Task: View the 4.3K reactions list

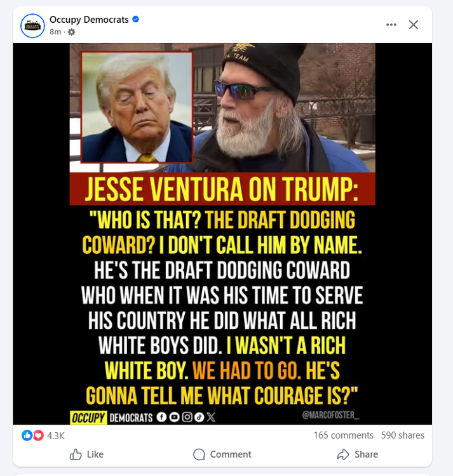Action: click(56, 435)
